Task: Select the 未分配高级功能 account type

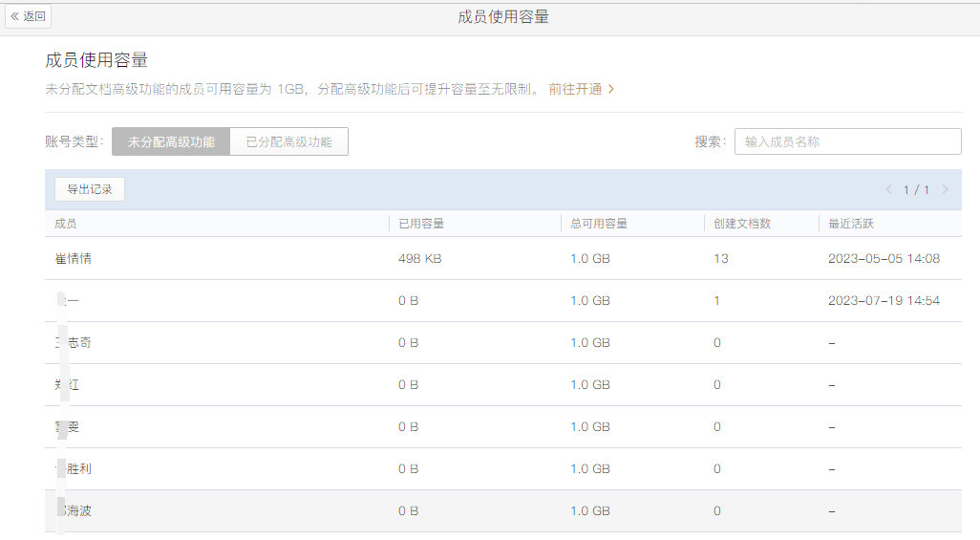Action: pos(171,141)
